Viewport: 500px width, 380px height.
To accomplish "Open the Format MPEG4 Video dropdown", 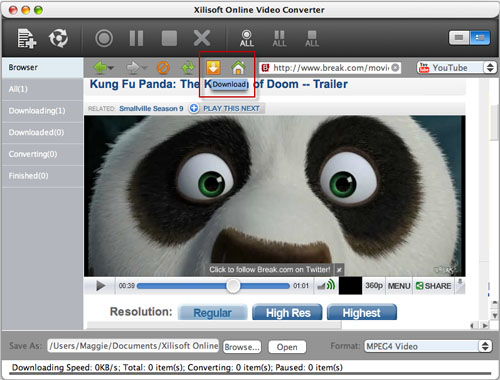I will coord(428,346).
